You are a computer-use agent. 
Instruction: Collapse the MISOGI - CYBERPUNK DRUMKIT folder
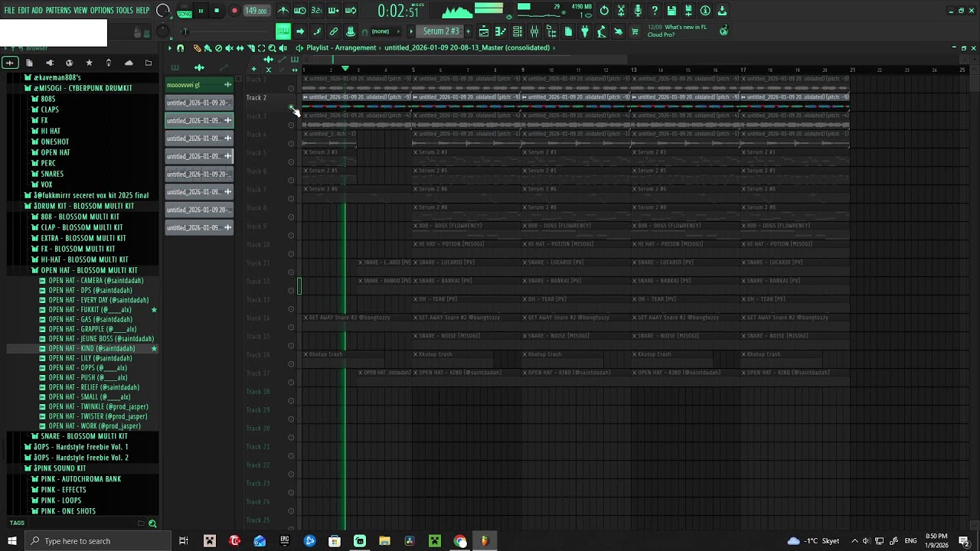78,88
